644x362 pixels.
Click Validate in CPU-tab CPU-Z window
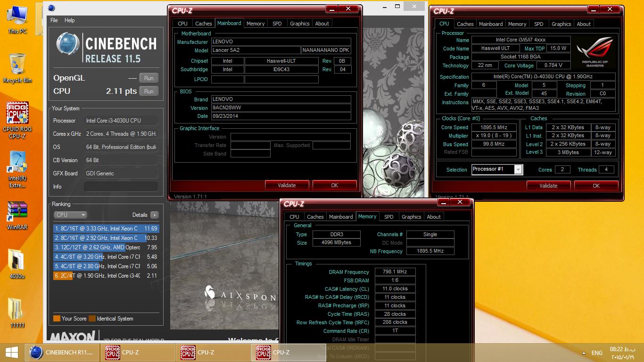(x=548, y=186)
